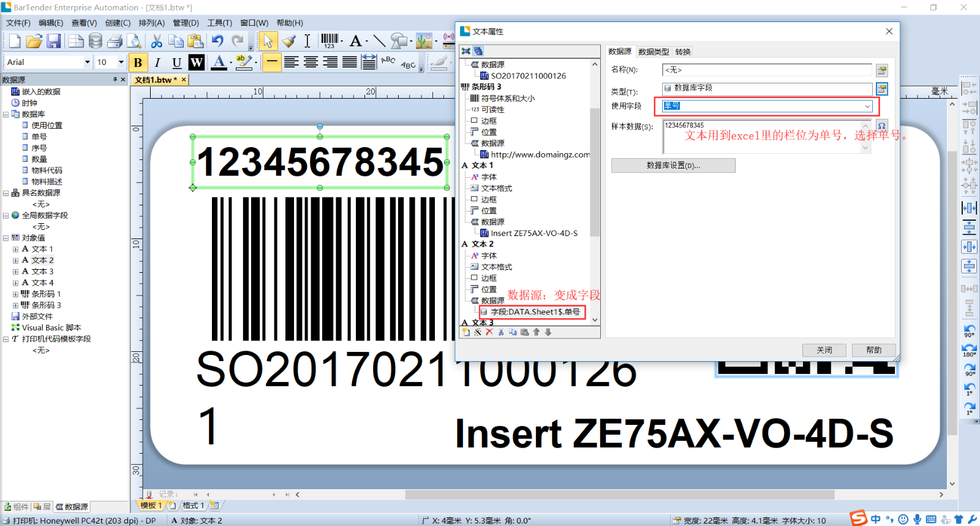Click the 名称(N) input field

pyautogui.click(x=766, y=70)
